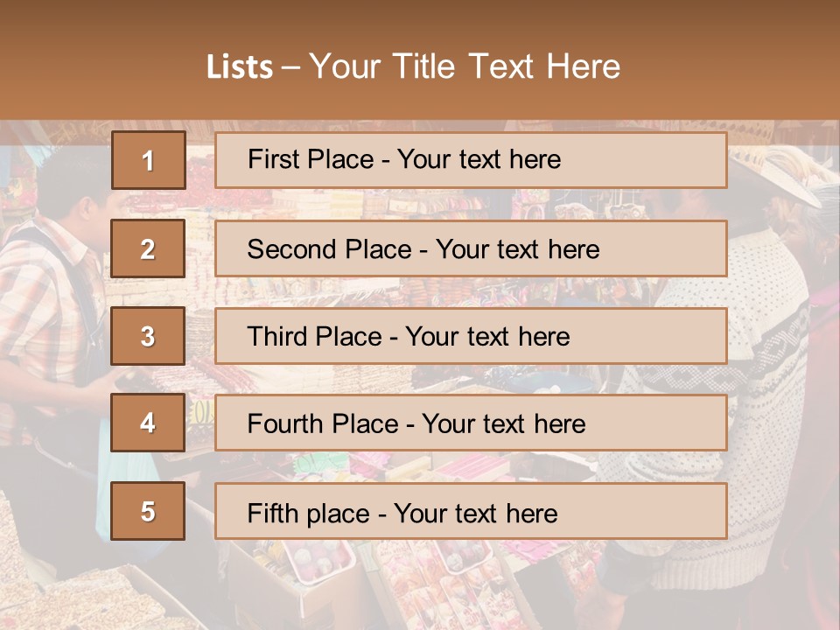Select the number 4 square
Image resolution: width=840 pixels, height=630 pixels.
point(148,423)
